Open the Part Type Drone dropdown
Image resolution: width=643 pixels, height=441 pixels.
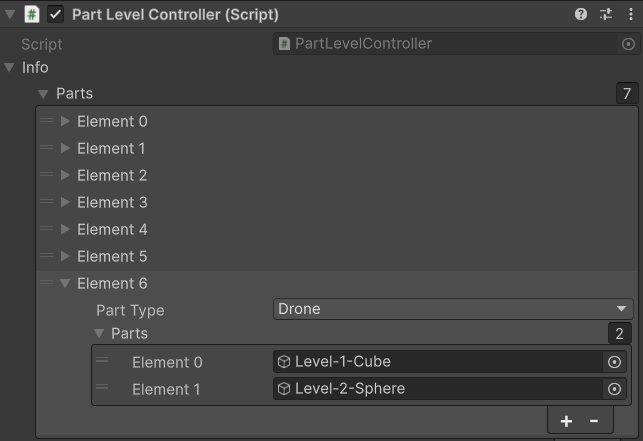[x=453, y=309]
